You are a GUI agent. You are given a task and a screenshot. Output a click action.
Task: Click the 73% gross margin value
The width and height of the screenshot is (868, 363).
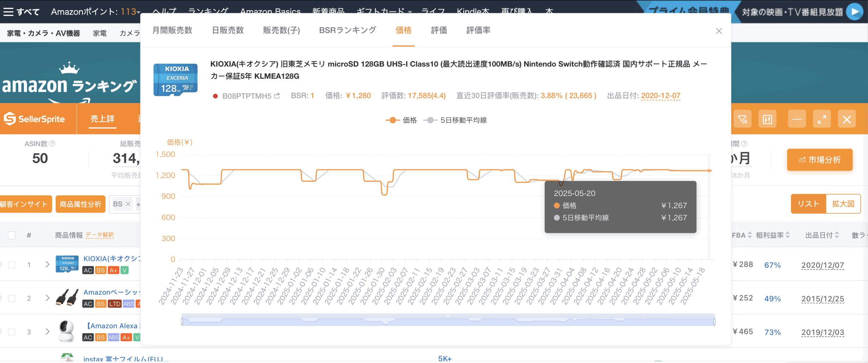click(x=772, y=332)
